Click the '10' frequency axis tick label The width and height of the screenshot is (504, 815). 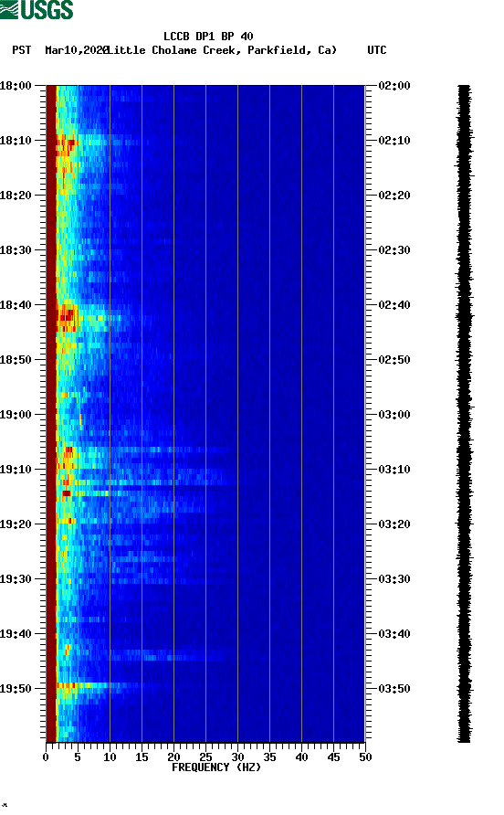tap(110, 757)
